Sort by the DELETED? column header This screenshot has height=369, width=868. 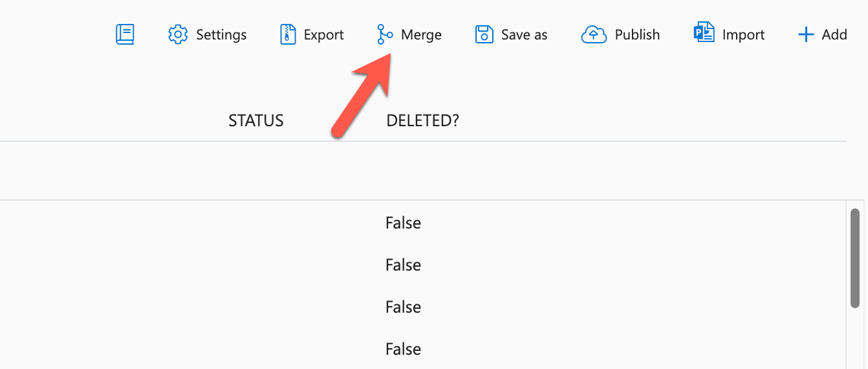(x=422, y=120)
